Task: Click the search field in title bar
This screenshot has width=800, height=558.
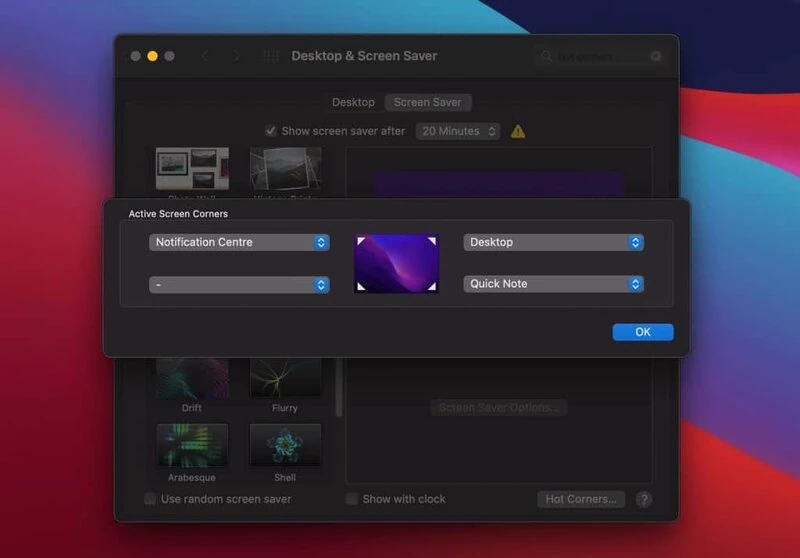Action: [x=601, y=56]
